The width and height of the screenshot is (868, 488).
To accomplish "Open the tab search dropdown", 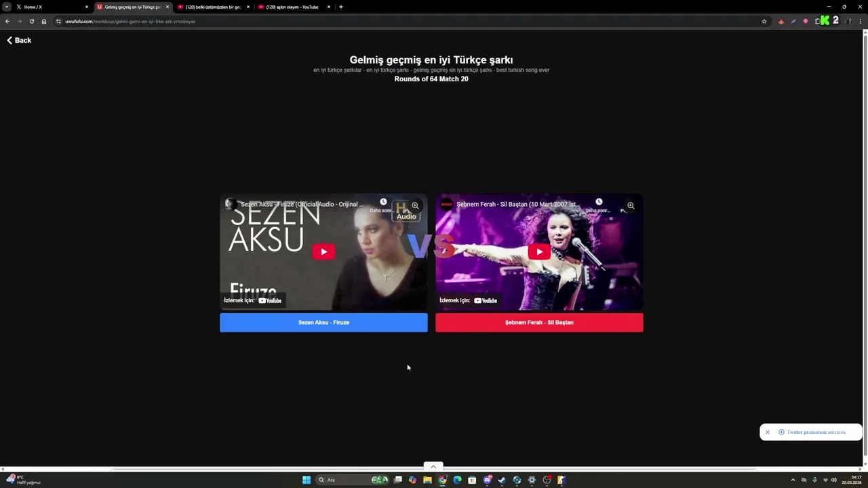I will pos(6,7).
